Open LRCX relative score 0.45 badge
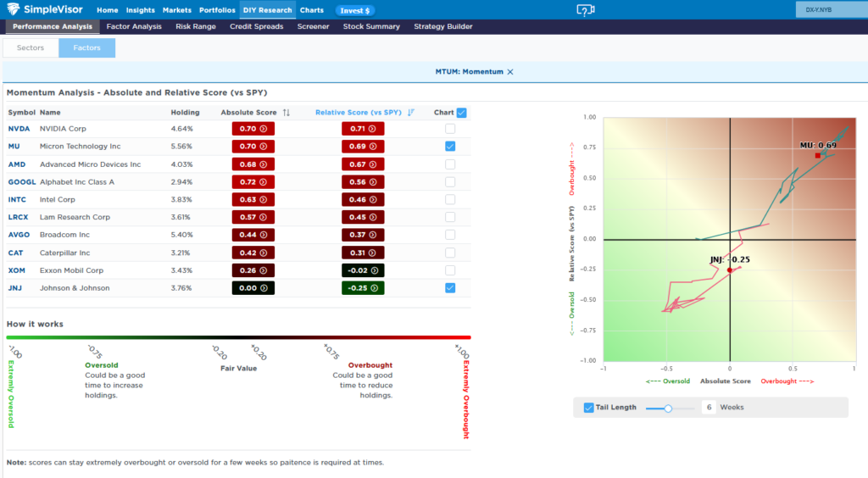The height and width of the screenshot is (478, 868). pos(363,218)
